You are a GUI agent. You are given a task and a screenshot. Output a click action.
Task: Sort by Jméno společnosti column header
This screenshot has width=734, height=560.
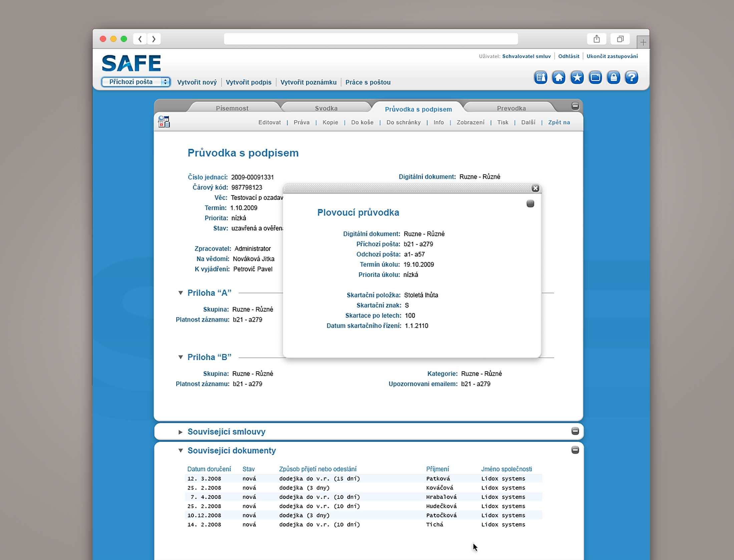506,469
